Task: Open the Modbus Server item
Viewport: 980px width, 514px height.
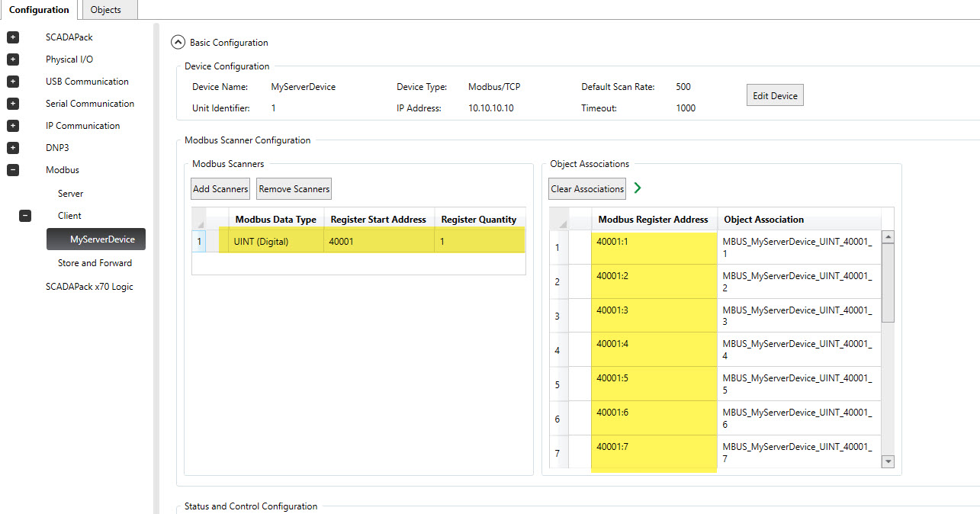Action: point(70,194)
